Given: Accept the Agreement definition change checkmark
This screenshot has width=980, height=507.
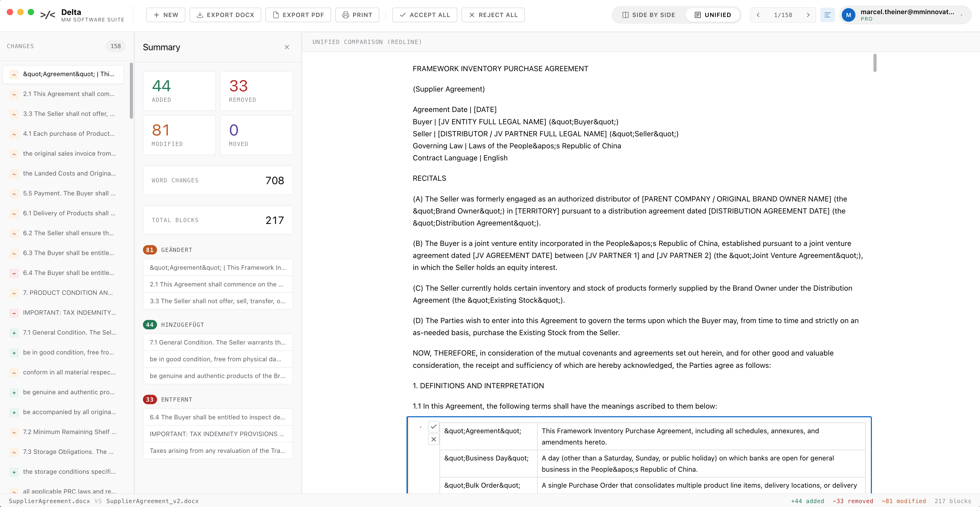Looking at the screenshot, I should point(433,426).
